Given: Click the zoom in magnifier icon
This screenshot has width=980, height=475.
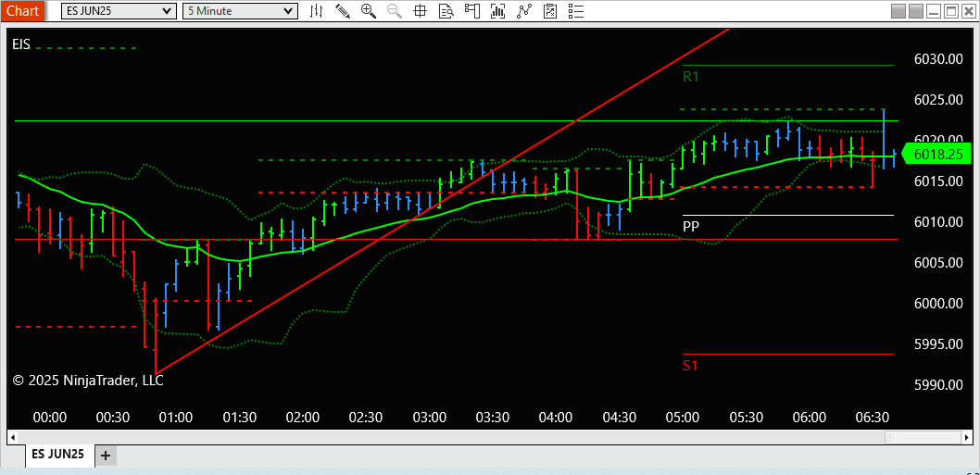Looking at the screenshot, I should [x=368, y=10].
